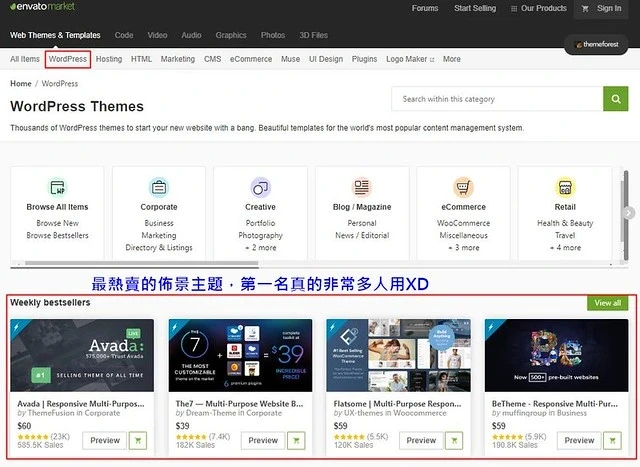Add Flatsome theme to cart
640x467 pixels.
pyautogui.click(x=454, y=440)
